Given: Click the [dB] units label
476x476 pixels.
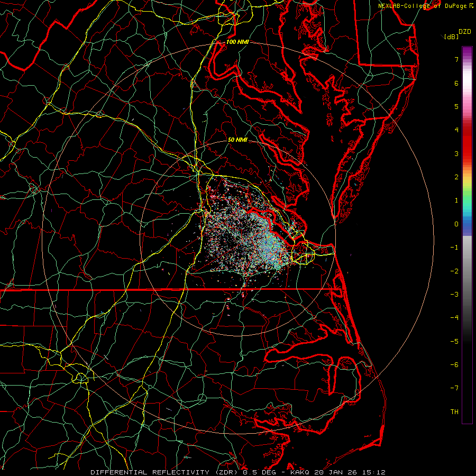Looking at the screenshot, I should pos(451,36).
